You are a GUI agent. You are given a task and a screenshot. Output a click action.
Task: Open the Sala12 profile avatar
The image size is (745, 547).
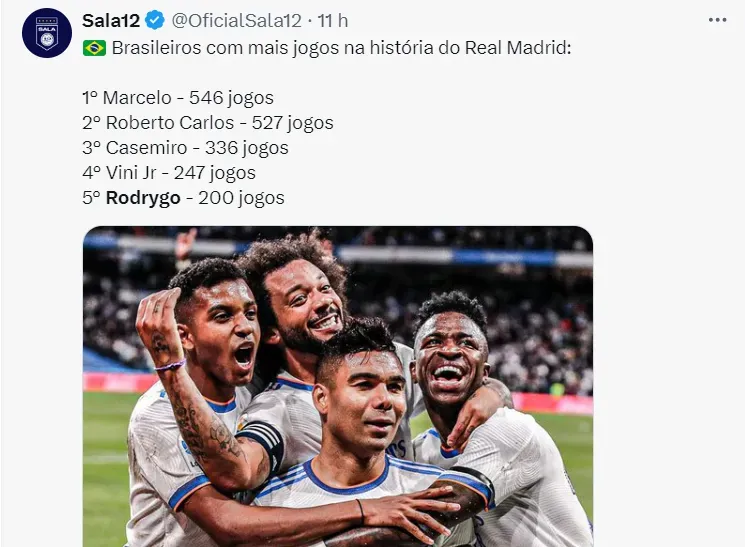[x=47, y=33]
